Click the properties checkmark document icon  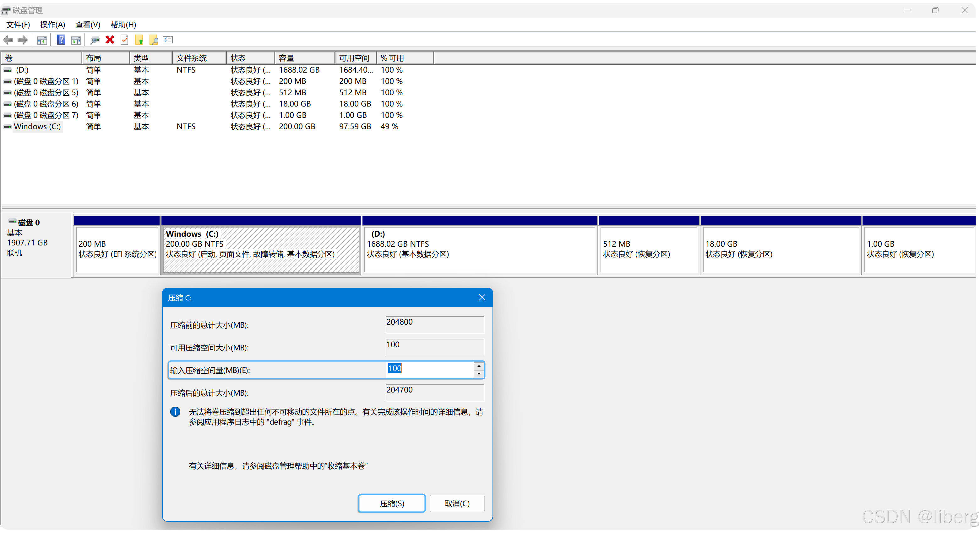[x=124, y=40]
